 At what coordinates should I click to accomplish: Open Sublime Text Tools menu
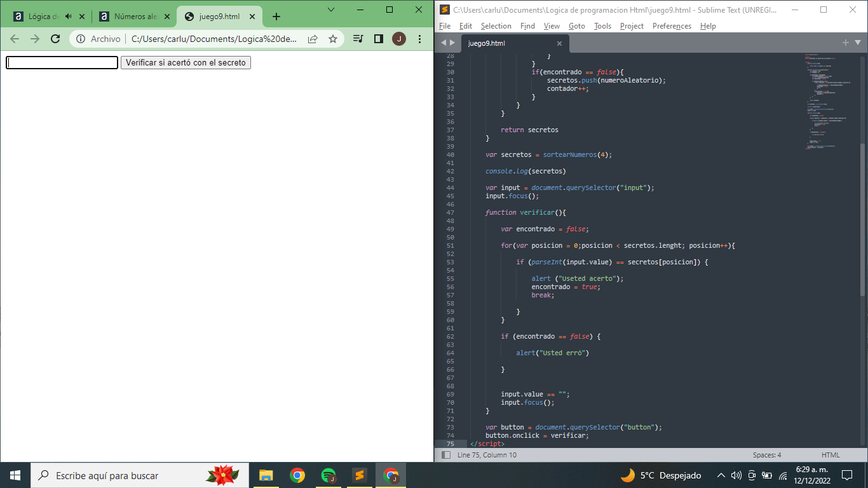[x=602, y=26]
